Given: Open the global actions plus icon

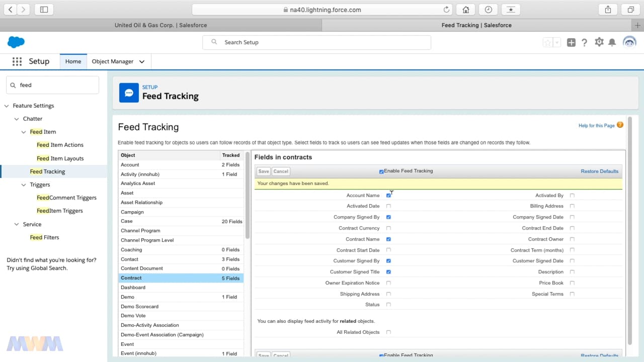Looking at the screenshot, I should tap(571, 43).
